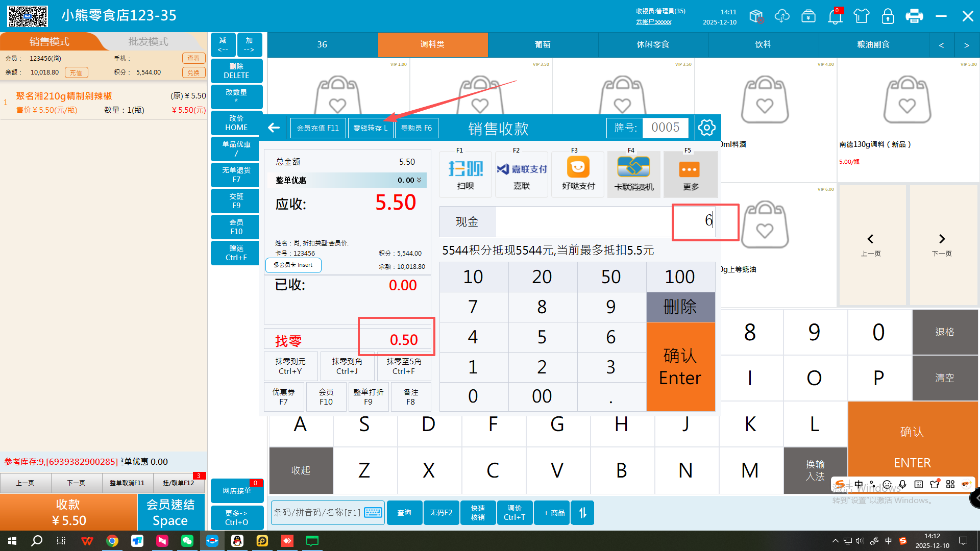Switch to 销售模式 tab
Viewport: 980px width, 551px height.
49,42
